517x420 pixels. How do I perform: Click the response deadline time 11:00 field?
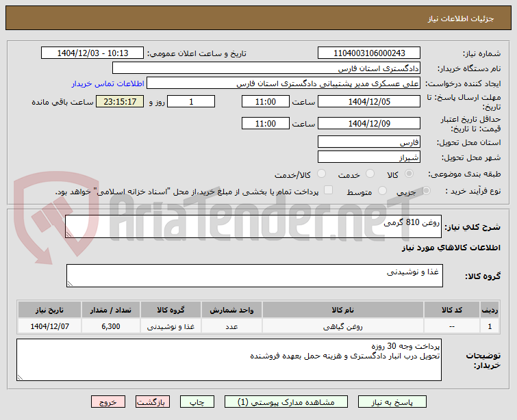coord(266,101)
